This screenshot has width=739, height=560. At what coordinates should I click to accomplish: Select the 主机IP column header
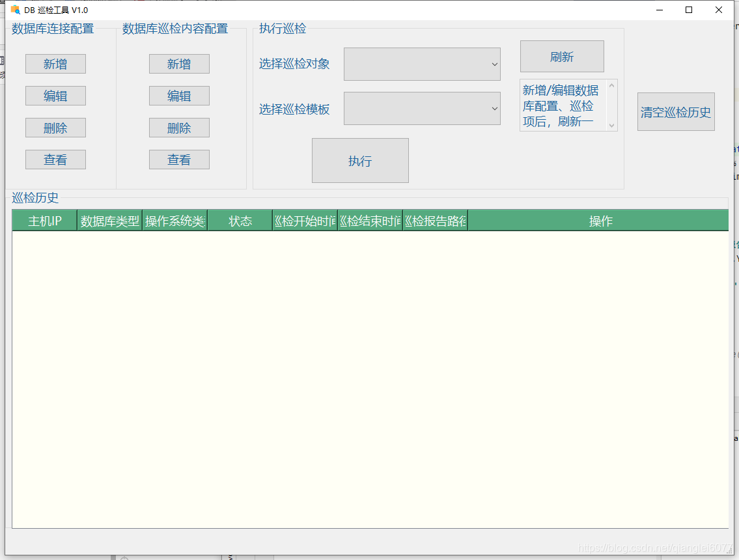coord(44,221)
